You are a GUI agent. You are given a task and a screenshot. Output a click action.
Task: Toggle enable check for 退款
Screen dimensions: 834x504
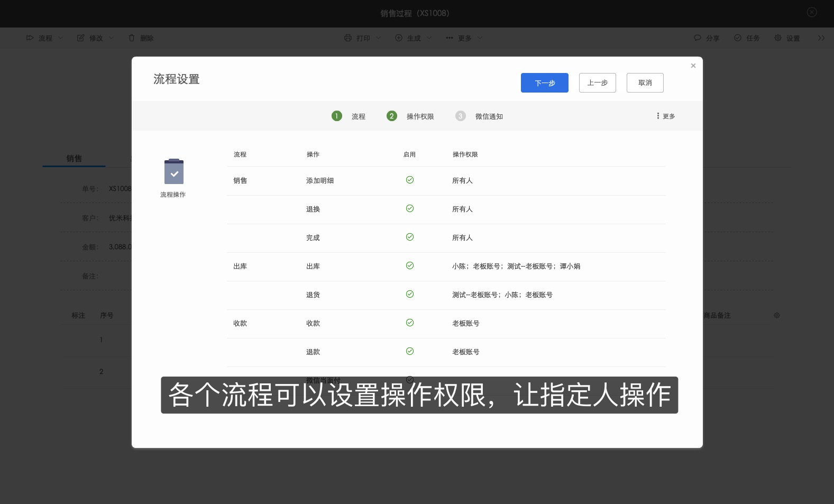tap(409, 352)
